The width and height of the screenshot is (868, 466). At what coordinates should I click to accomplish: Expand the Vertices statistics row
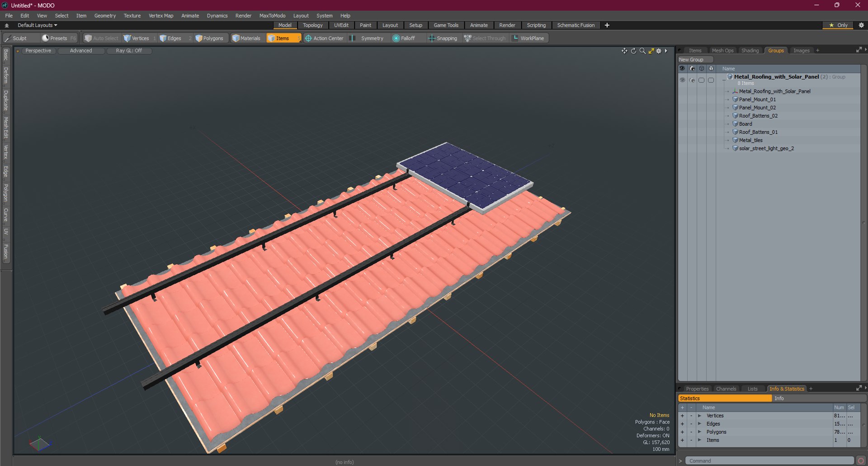tap(699, 416)
